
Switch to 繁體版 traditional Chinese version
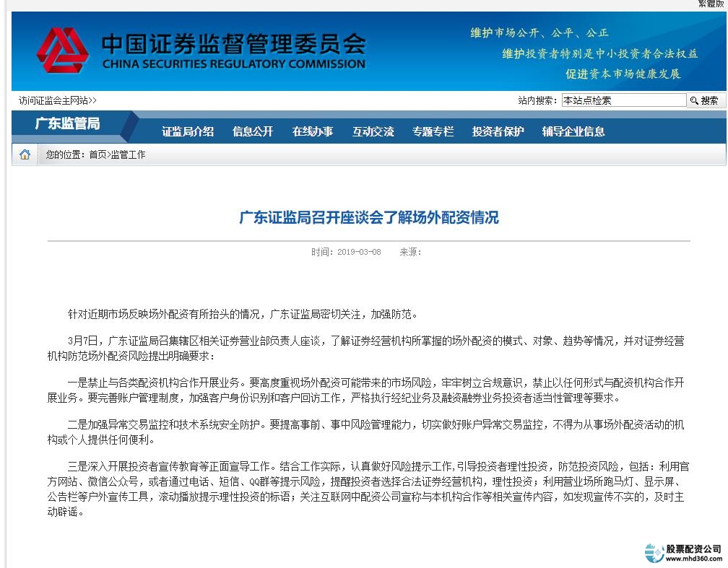coord(711,4)
